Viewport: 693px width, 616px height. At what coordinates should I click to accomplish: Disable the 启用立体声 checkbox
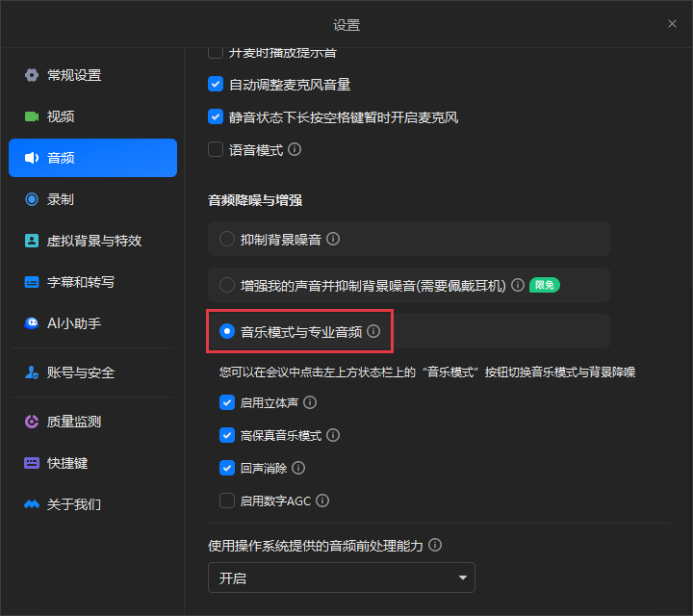[x=227, y=402]
